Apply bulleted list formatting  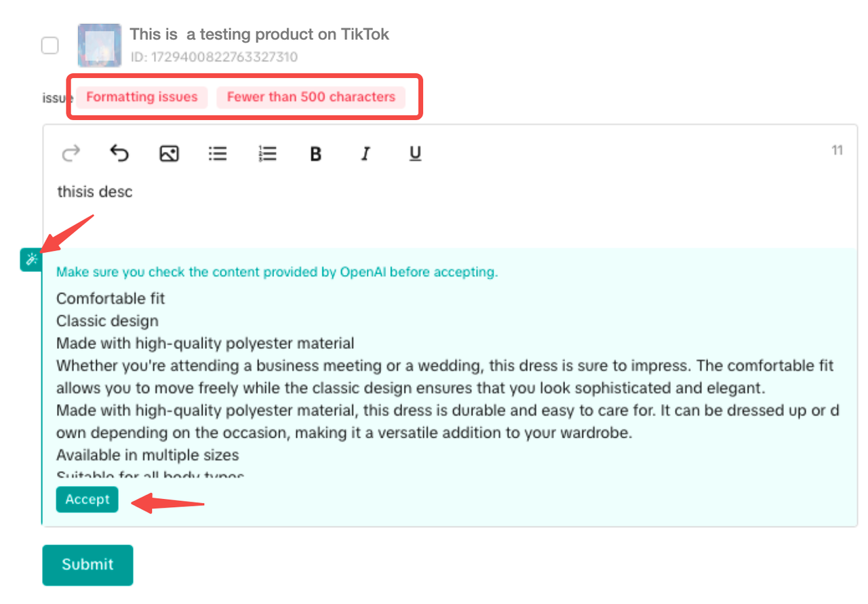(218, 154)
